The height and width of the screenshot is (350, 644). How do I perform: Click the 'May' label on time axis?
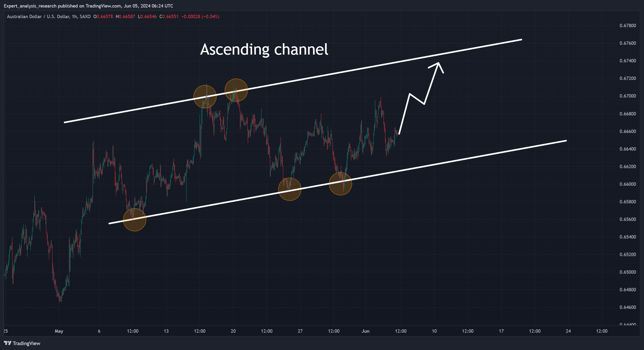[59, 331]
